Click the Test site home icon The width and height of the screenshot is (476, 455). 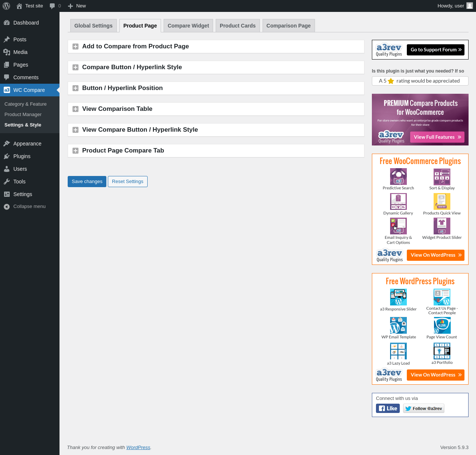(x=19, y=6)
